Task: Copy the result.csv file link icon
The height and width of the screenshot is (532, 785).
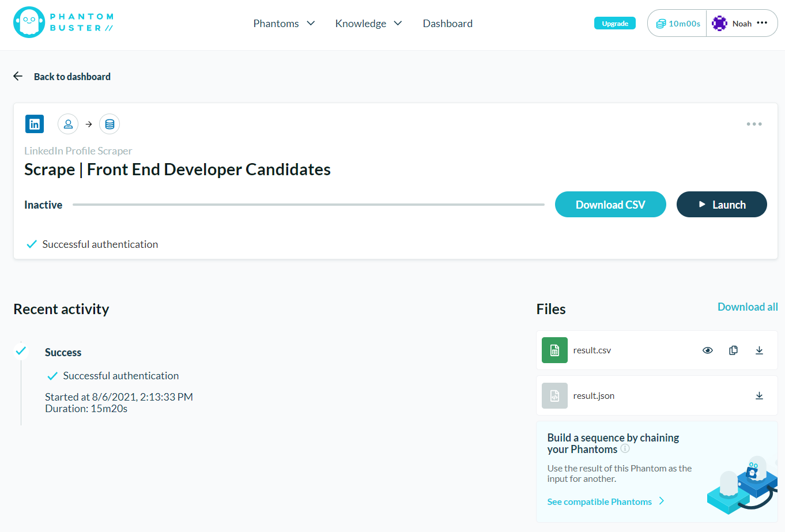Action: [733, 350]
